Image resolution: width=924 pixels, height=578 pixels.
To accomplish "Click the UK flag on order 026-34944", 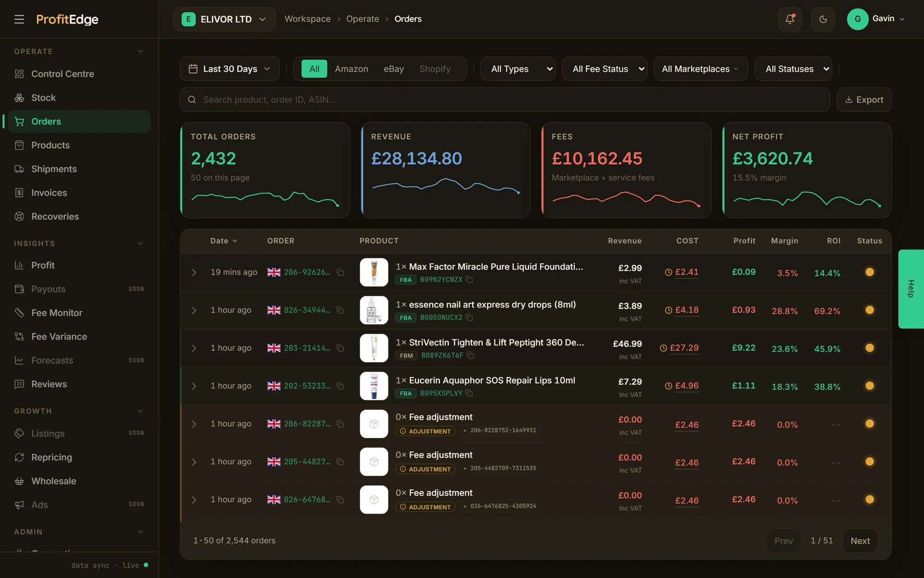I will (x=273, y=310).
